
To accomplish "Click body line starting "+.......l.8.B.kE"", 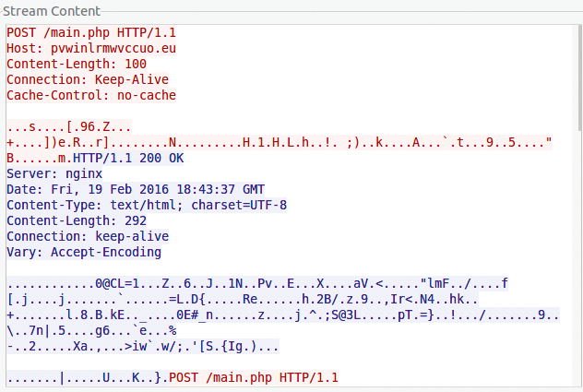I will click(277, 315).
